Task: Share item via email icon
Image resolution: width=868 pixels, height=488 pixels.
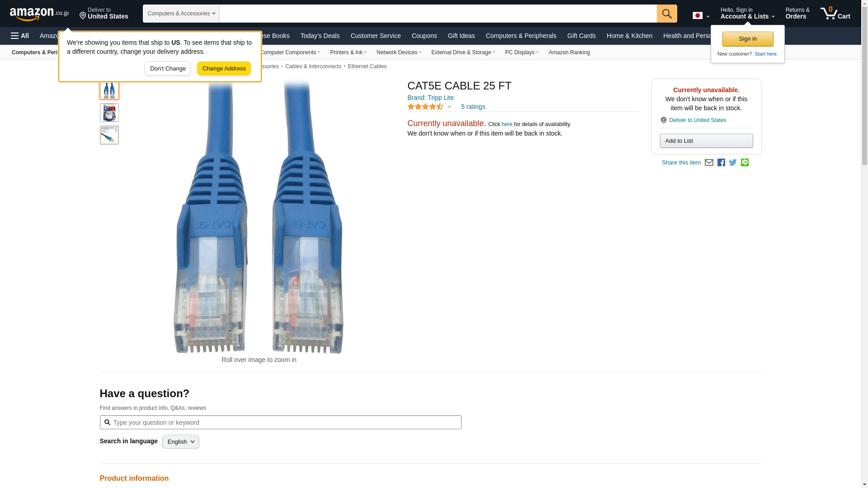Action: (x=709, y=163)
